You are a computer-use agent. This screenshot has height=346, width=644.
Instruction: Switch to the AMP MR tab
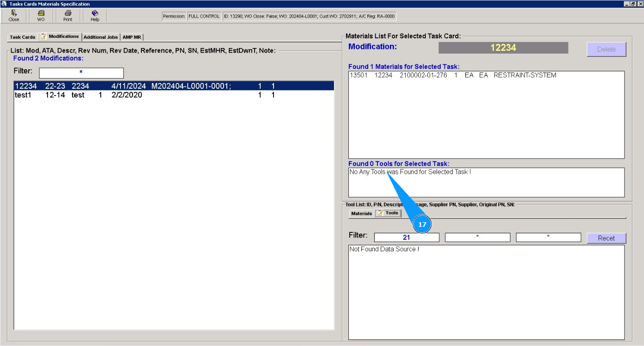coord(132,37)
